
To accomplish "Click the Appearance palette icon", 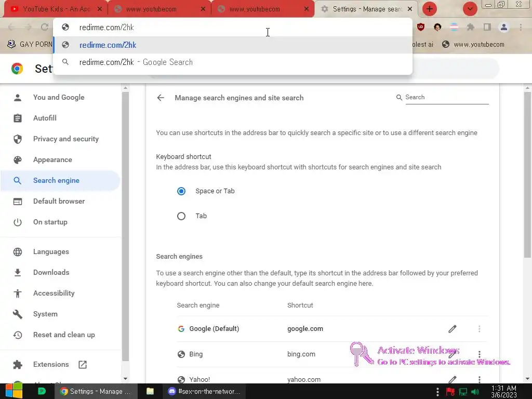I will (18, 160).
